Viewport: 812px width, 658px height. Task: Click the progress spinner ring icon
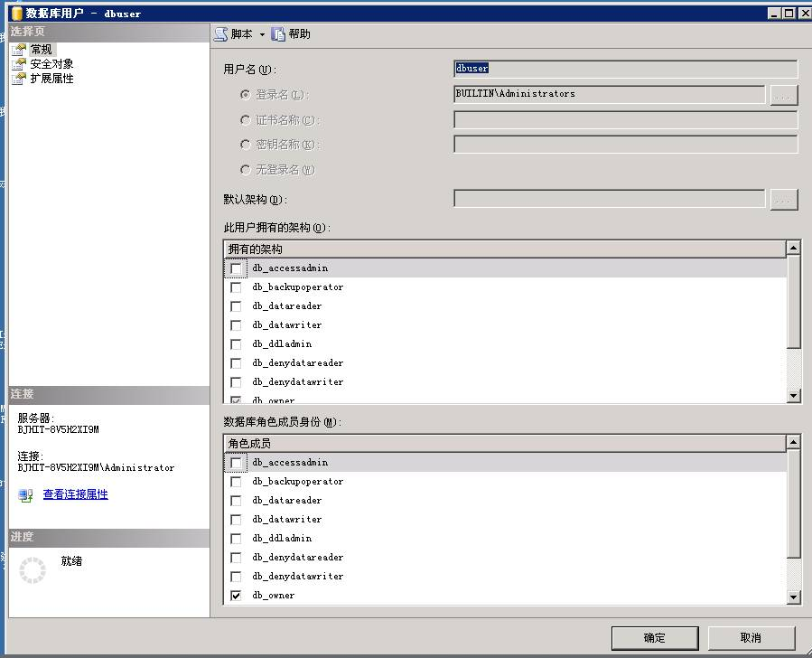[x=33, y=570]
